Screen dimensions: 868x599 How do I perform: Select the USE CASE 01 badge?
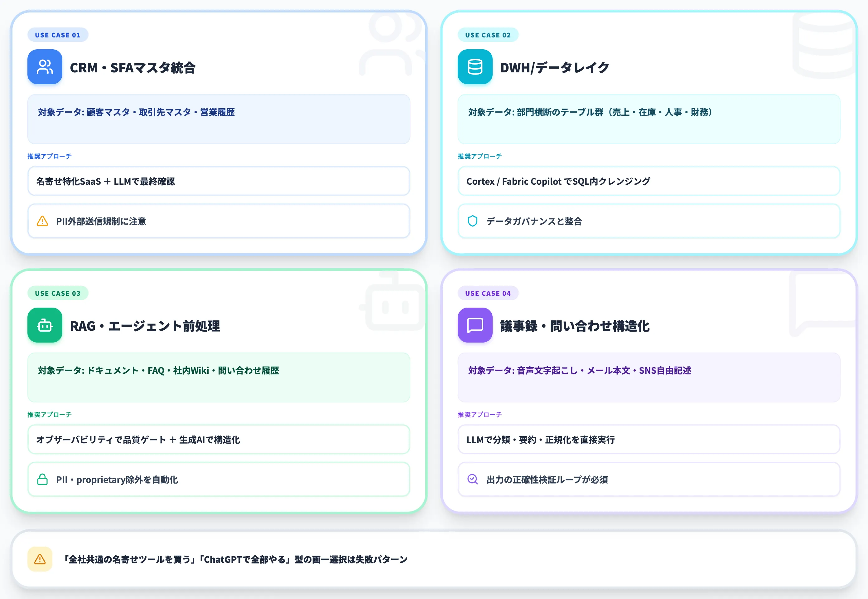(58, 35)
